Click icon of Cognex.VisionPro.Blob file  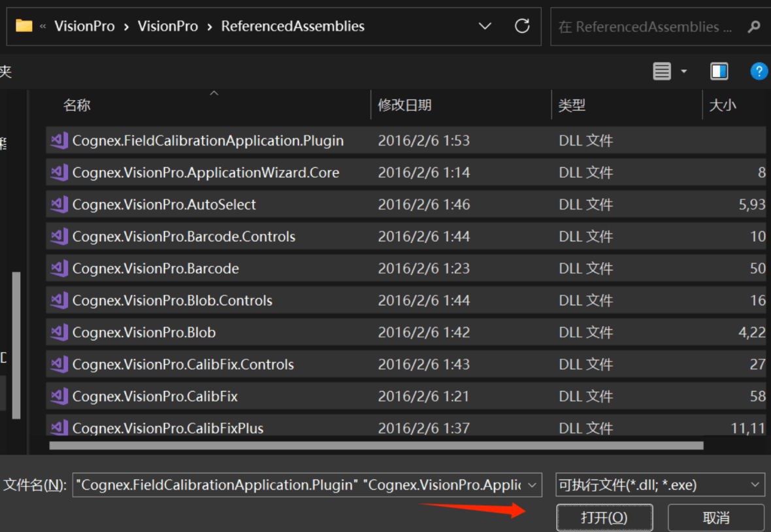pyautogui.click(x=59, y=333)
